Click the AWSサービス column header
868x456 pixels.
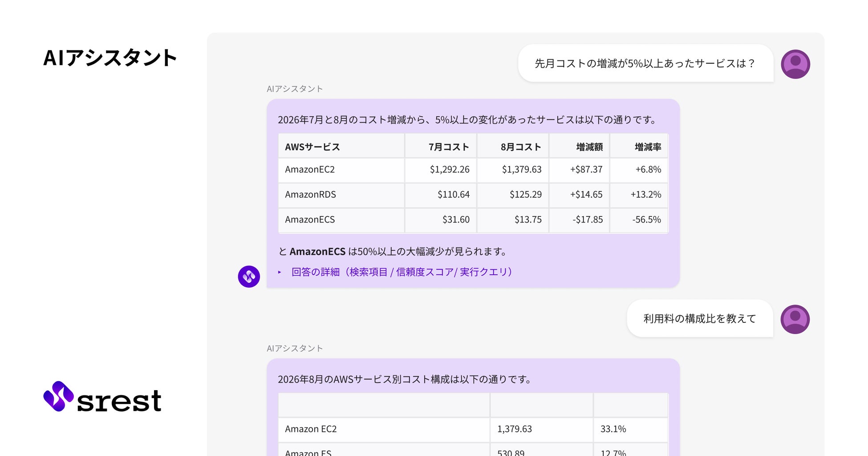341,147
